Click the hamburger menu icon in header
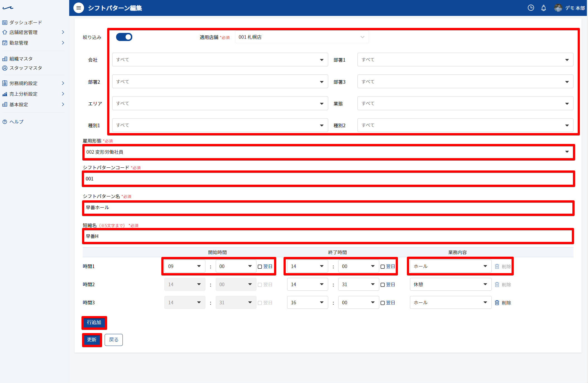 (x=79, y=8)
